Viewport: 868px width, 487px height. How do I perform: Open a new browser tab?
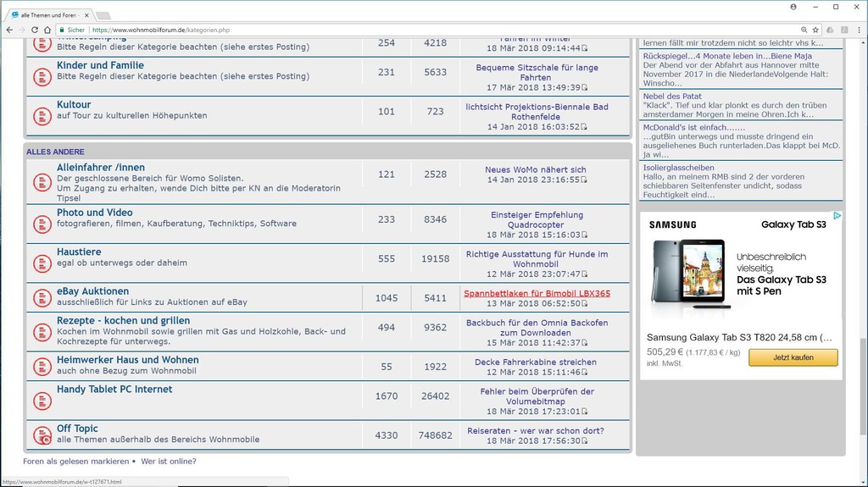pos(103,15)
